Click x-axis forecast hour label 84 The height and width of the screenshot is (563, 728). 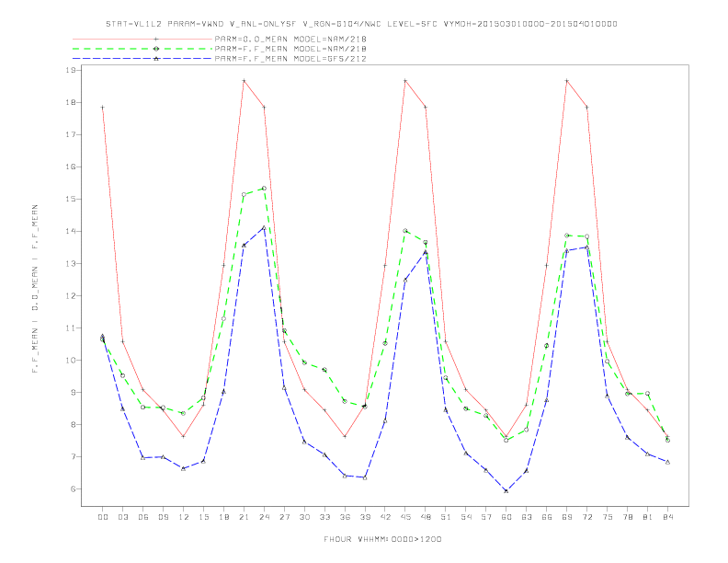pos(667,517)
